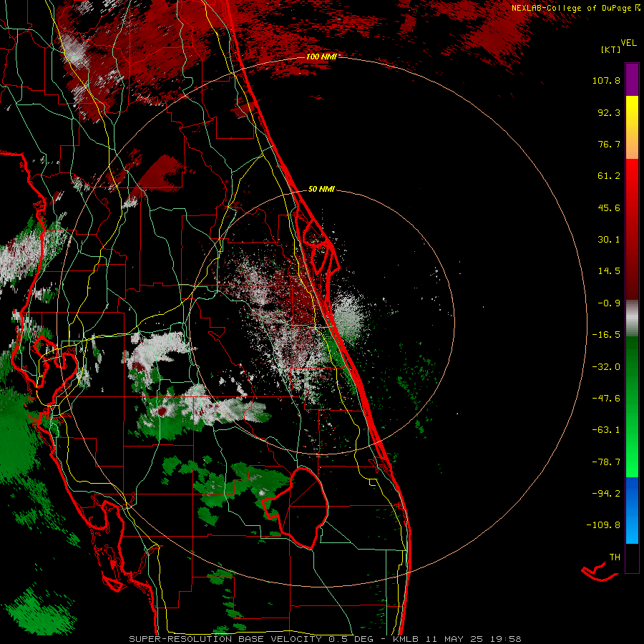The image size is (644, 644).
Task: Click the NEXLAB-College of DuPage watermark text
Action: [575, 8]
